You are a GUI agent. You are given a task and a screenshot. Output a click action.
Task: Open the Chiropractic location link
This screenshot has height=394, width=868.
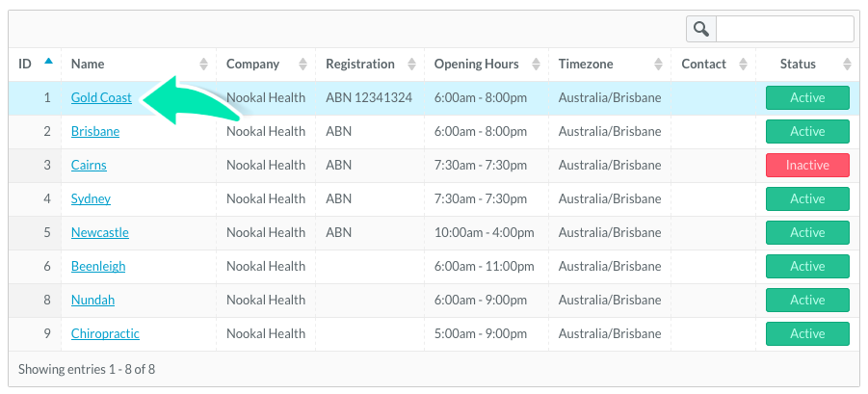coord(105,334)
